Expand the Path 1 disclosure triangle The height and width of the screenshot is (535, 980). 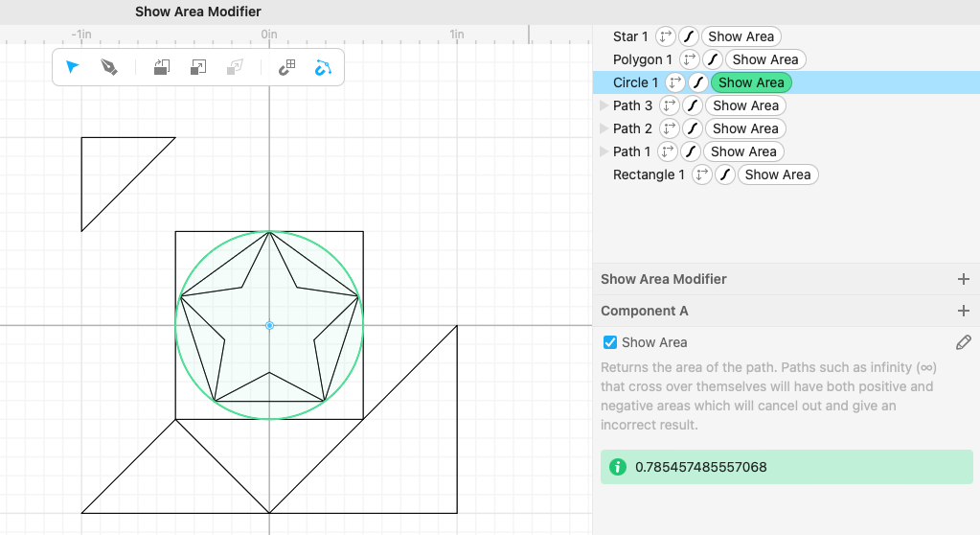click(x=604, y=151)
